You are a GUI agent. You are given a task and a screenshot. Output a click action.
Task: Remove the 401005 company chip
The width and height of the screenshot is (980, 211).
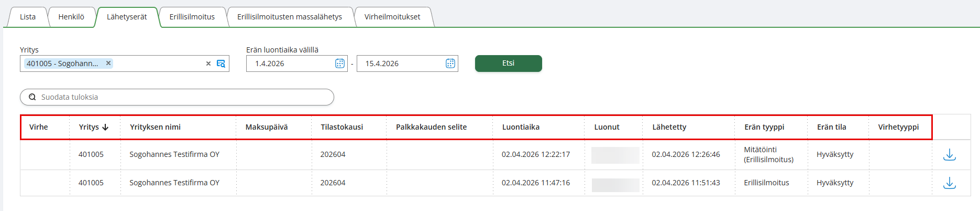tap(108, 63)
